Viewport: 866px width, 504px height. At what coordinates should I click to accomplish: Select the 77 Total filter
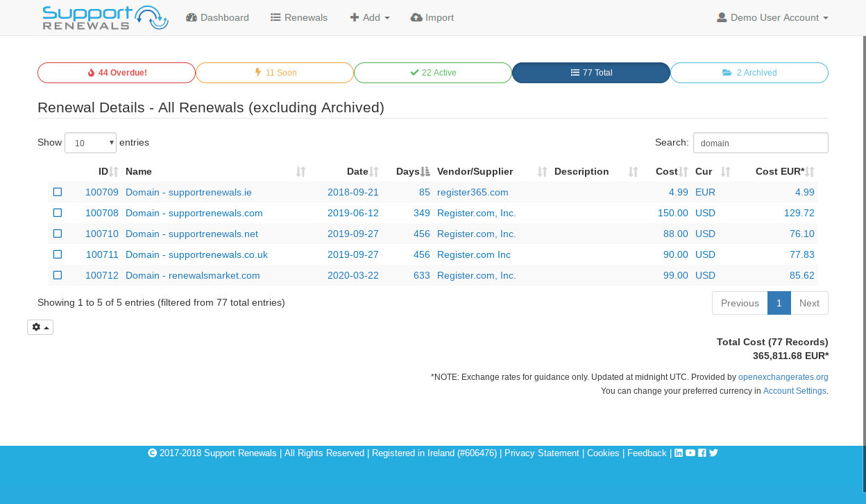[x=591, y=73]
